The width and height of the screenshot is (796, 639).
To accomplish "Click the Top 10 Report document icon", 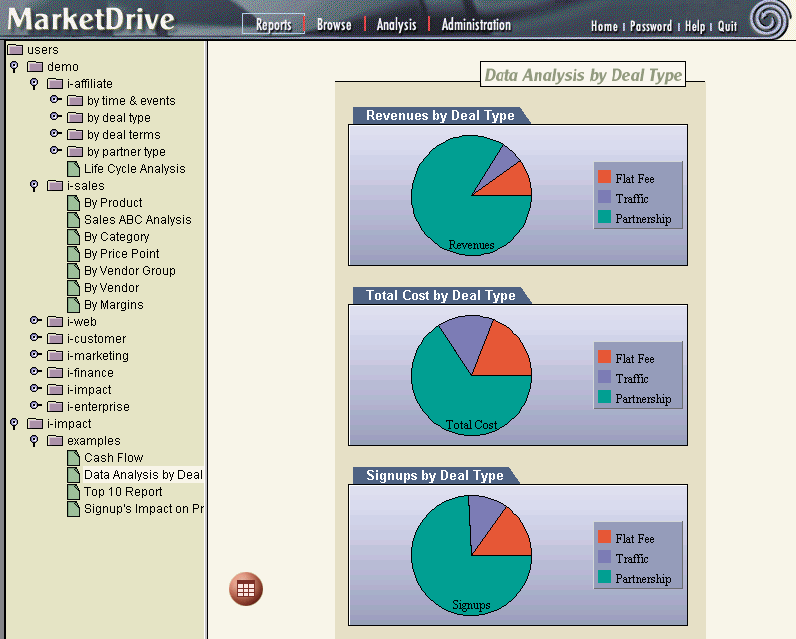I will (74, 492).
